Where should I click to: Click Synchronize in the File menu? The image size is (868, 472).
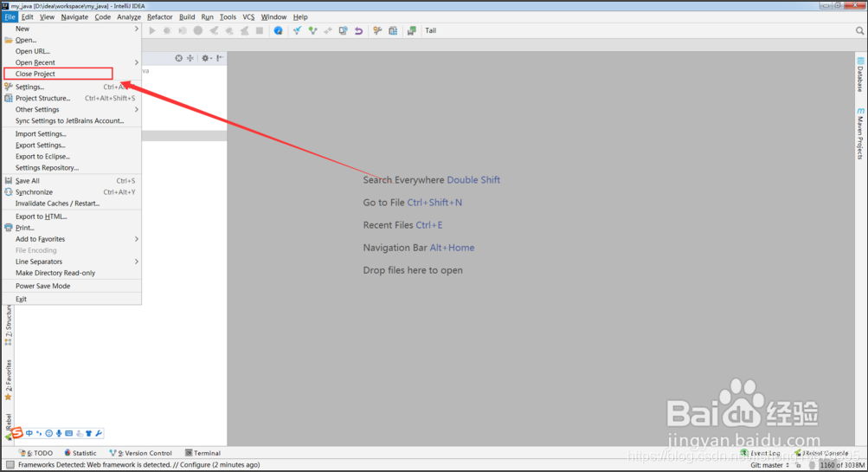(72, 192)
